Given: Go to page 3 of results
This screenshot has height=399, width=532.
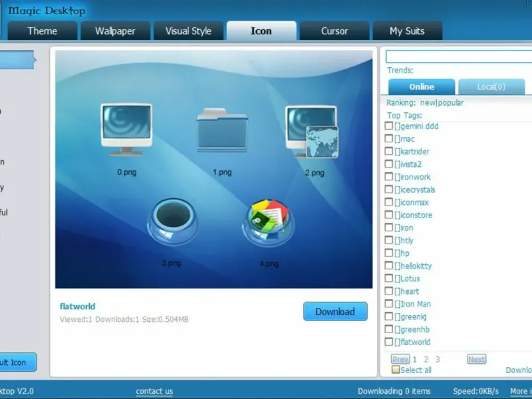Looking at the screenshot, I should (438, 360).
